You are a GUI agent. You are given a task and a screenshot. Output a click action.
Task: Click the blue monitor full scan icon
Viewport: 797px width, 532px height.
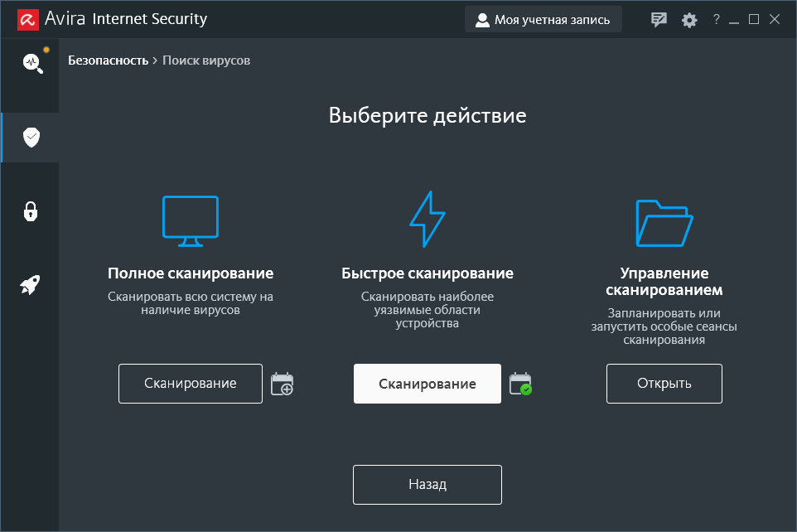coord(191,220)
